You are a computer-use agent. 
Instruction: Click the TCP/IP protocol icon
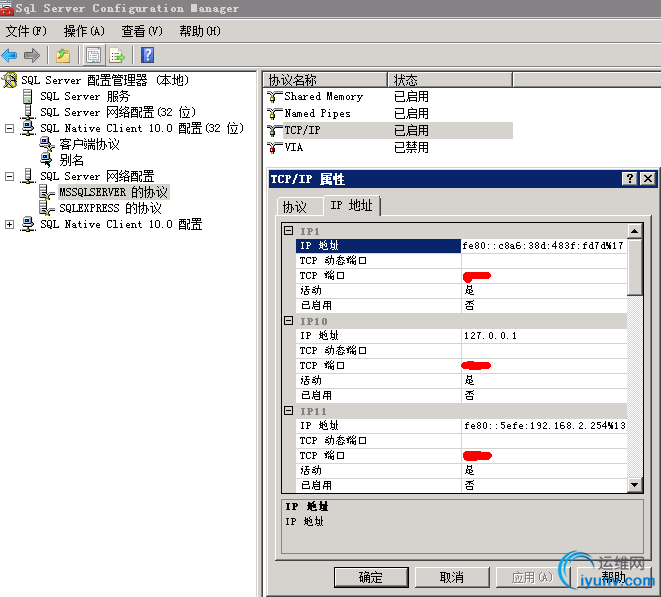pyautogui.click(x=274, y=131)
